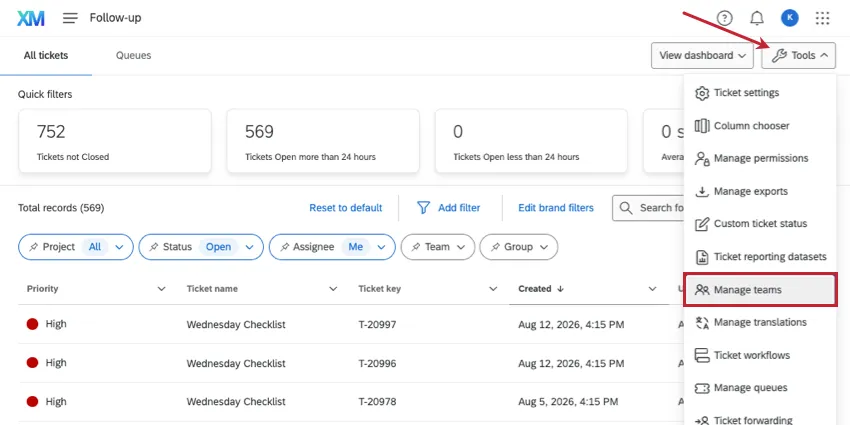
Task: Choose Ticket forwarding menu entry
Action: (x=760, y=420)
